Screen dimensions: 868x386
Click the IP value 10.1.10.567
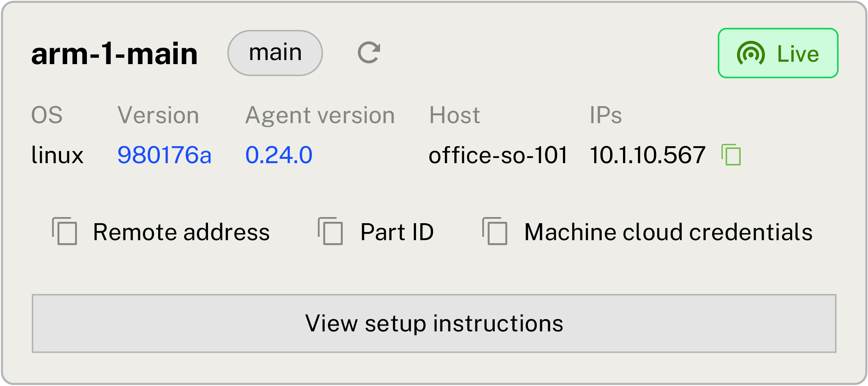click(x=647, y=155)
